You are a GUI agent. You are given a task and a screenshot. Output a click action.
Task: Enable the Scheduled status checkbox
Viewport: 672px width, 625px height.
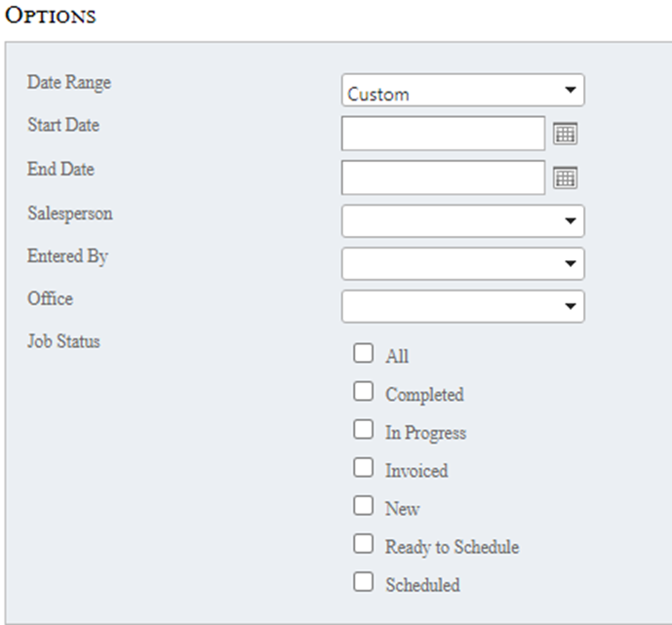click(364, 581)
